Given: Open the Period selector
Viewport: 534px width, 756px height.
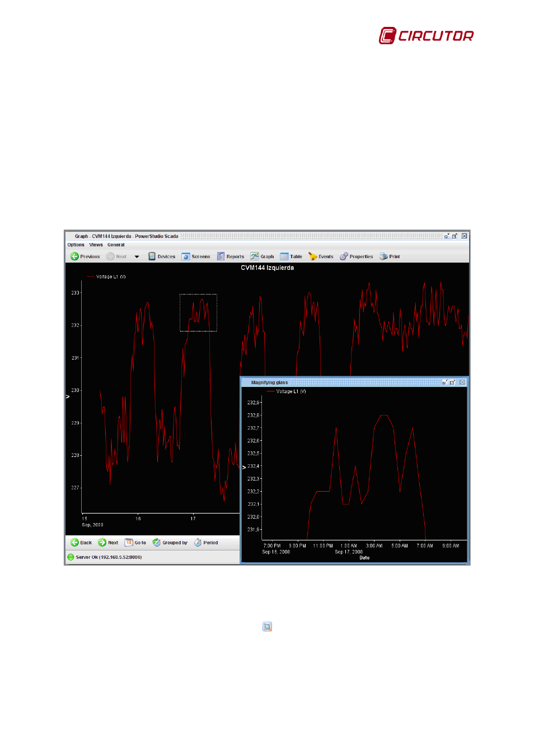Looking at the screenshot, I should 206,543.
